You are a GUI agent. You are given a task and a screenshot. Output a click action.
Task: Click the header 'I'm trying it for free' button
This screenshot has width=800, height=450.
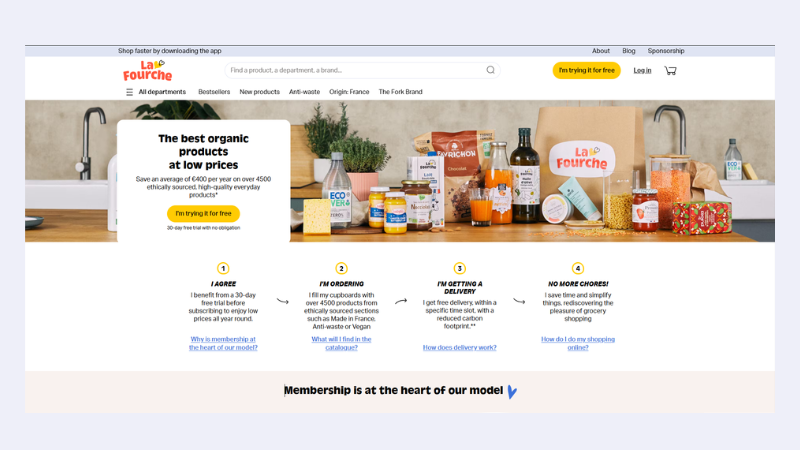point(586,70)
